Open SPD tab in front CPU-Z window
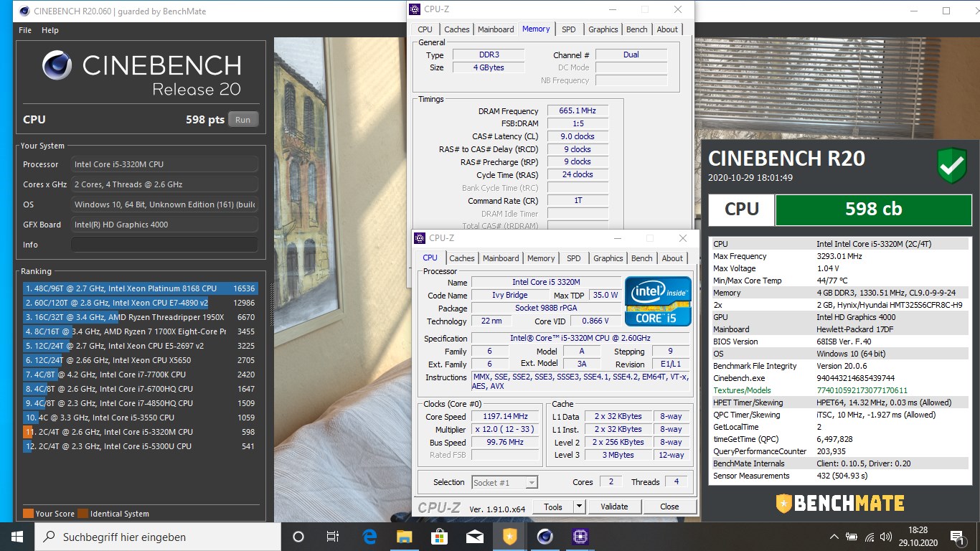Viewport: 980px width, 551px height. [x=574, y=258]
